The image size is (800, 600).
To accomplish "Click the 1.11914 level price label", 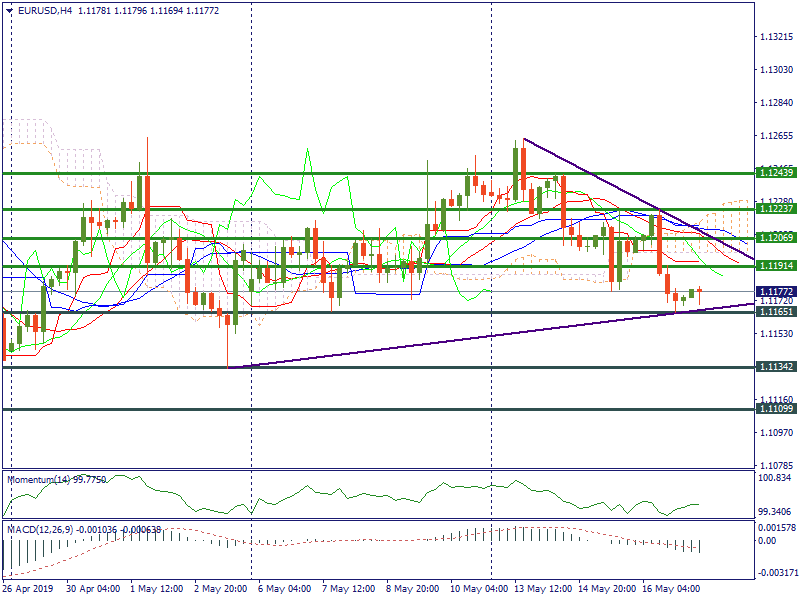I will pyautogui.click(x=776, y=266).
